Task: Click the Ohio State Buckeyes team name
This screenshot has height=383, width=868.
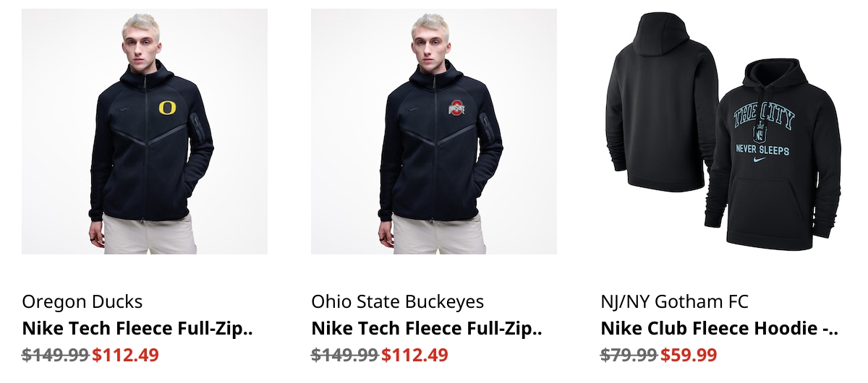Action: (398, 301)
